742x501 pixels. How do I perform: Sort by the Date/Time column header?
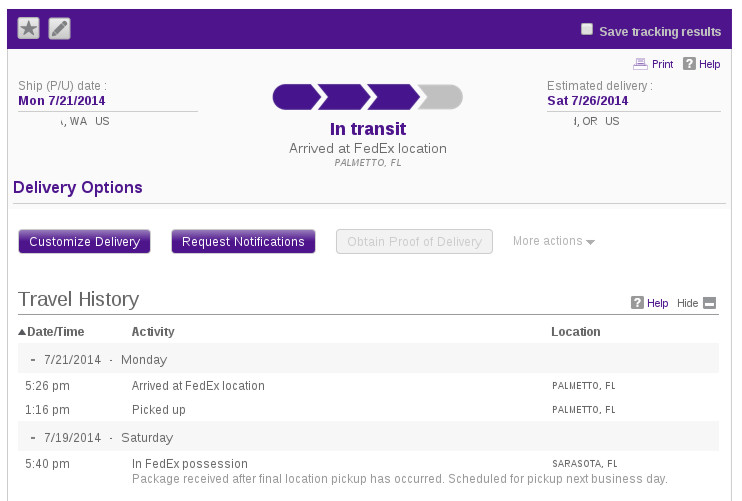pyautogui.click(x=52, y=332)
